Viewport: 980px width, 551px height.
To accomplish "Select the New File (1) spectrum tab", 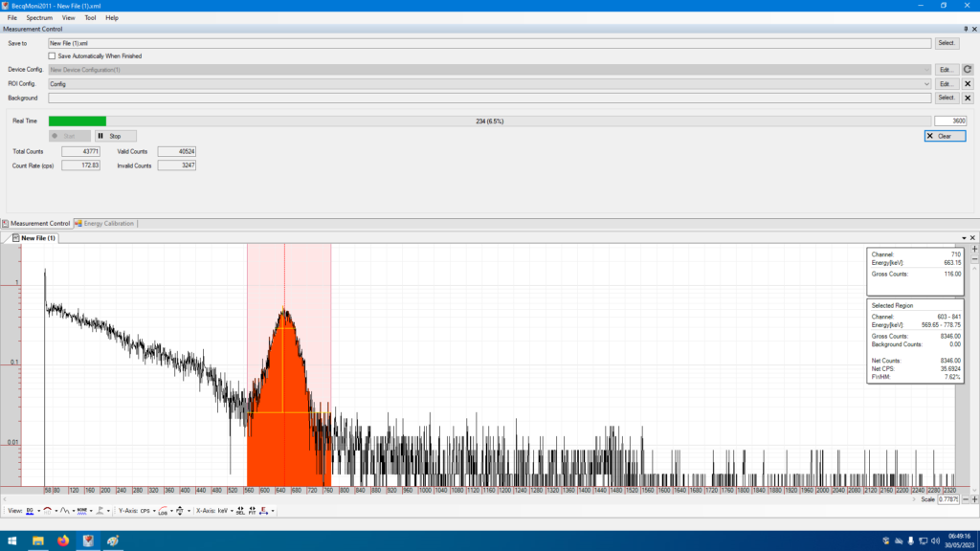I will (x=34, y=238).
